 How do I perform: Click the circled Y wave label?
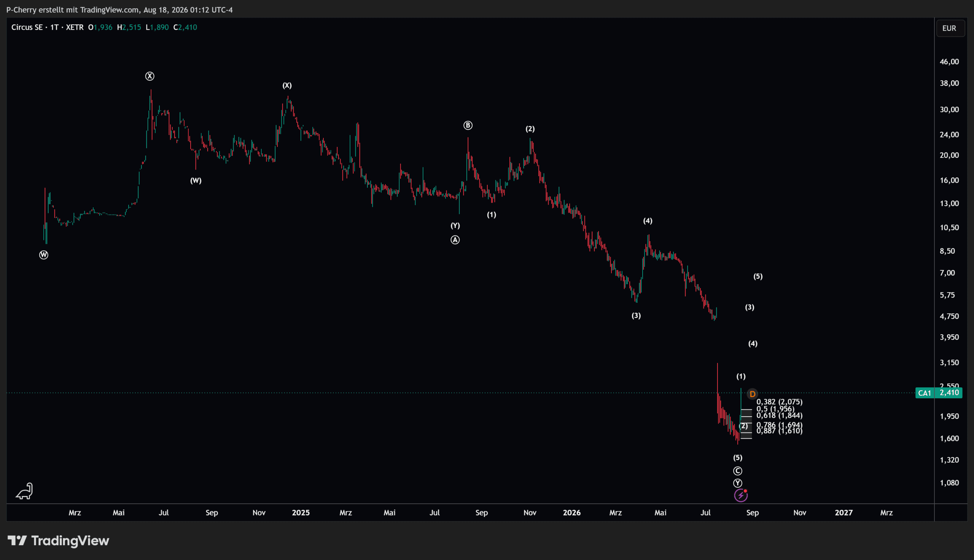click(737, 483)
